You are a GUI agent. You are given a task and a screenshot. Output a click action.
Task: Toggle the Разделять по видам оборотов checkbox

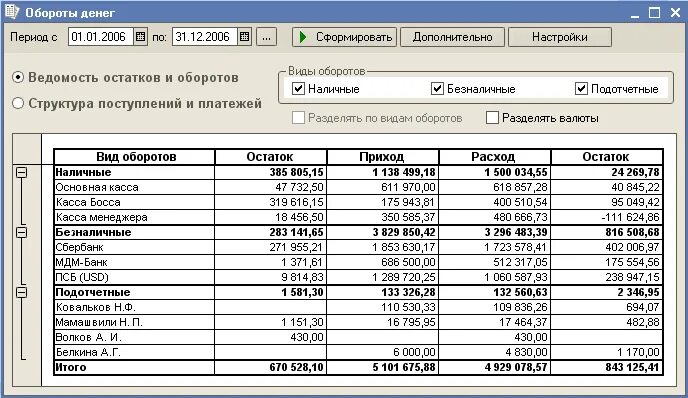tap(298, 118)
